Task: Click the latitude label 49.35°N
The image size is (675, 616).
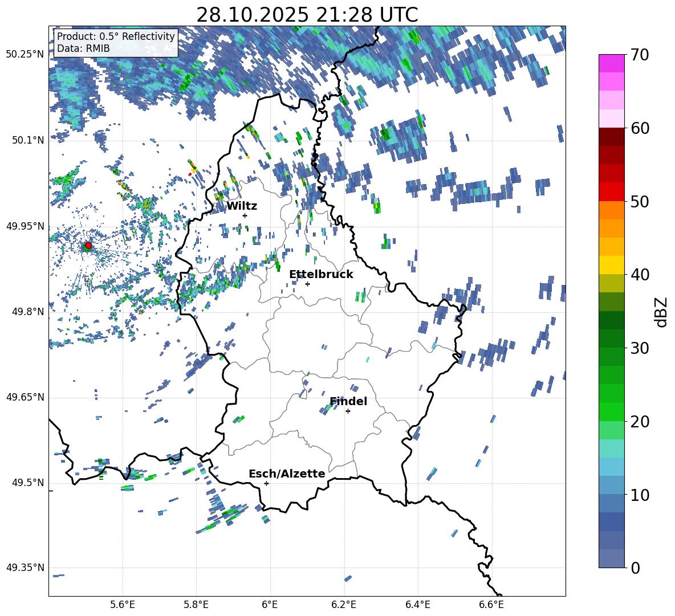Action: (25, 568)
